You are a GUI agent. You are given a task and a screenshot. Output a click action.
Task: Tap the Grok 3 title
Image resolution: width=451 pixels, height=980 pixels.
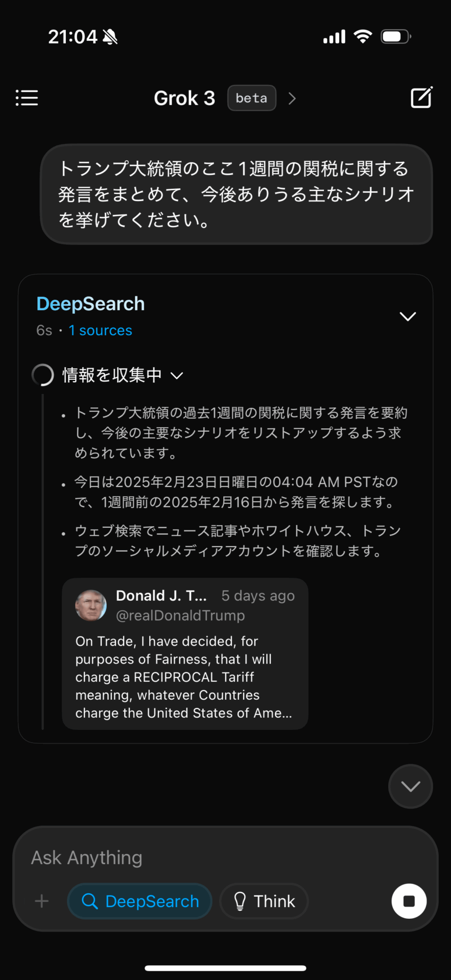click(x=184, y=98)
